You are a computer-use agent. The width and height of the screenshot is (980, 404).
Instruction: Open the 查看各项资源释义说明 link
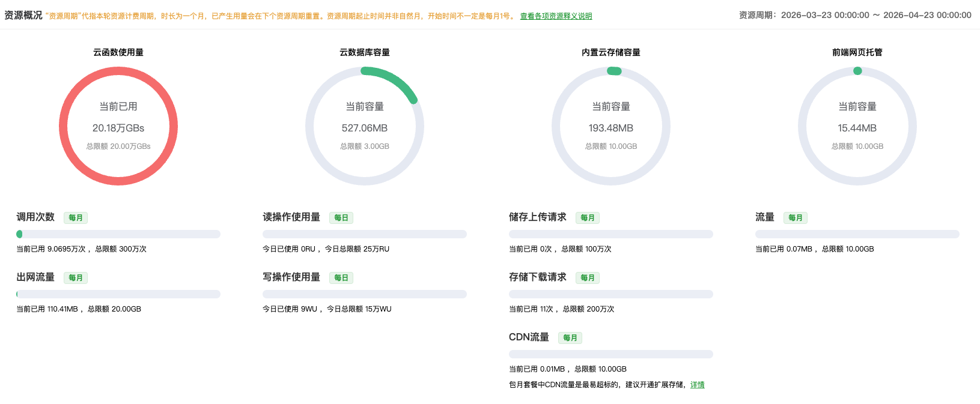556,16
